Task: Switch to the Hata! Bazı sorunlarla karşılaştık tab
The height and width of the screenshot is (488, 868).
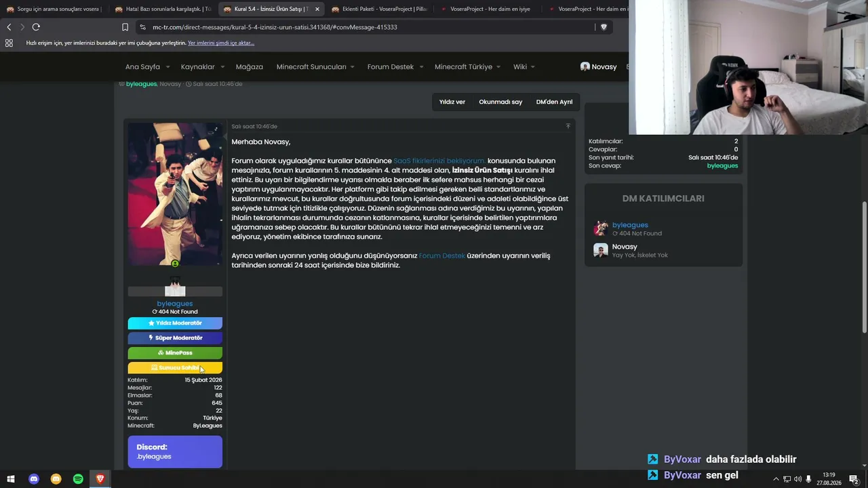Action: [163, 9]
